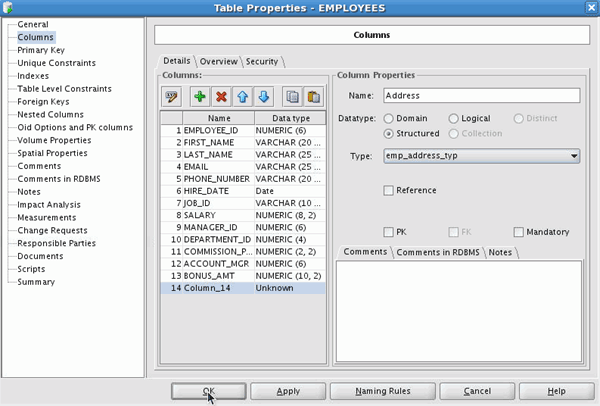Select the FIRST_NAME column row
The image size is (600, 406).
point(243,143)
